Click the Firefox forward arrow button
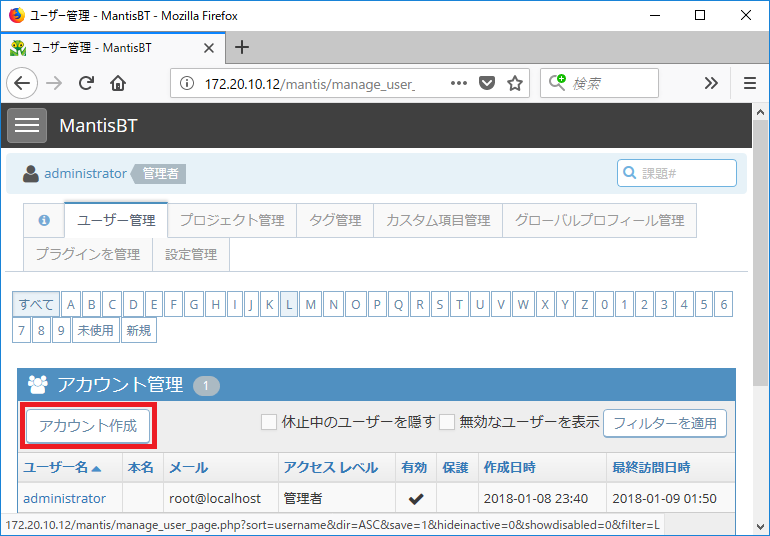Screen dimensions: 770x536 click(x=54, y=83)
